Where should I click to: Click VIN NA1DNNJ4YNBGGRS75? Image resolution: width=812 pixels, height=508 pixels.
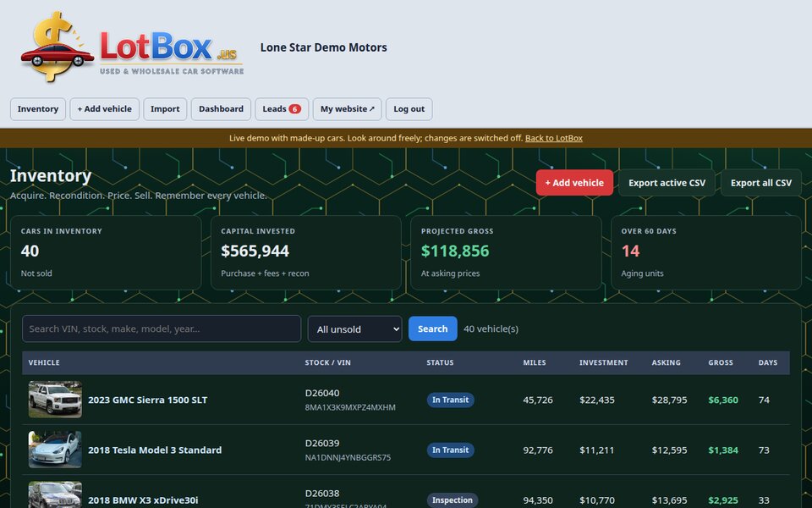(x=348, y=458)
